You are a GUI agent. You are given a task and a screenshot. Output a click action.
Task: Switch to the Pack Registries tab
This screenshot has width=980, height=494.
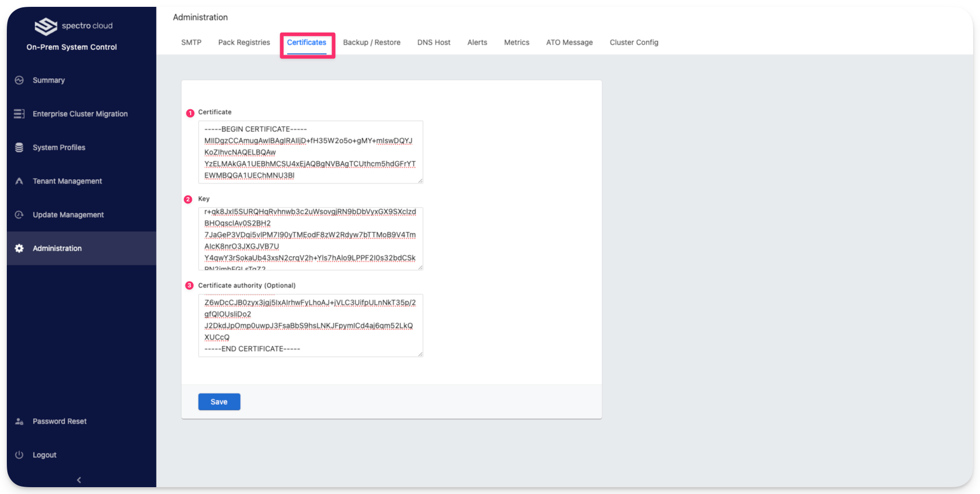pos(244,43)
